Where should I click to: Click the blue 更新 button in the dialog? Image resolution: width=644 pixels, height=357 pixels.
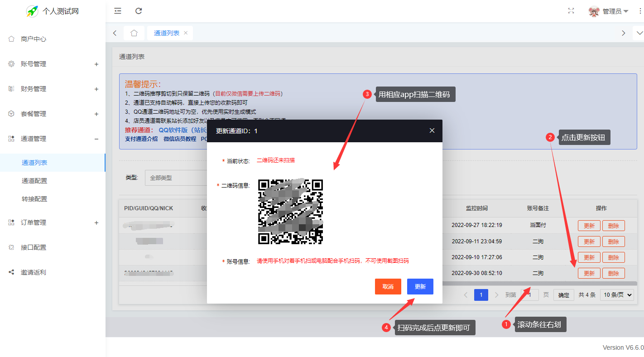point(420,286)
